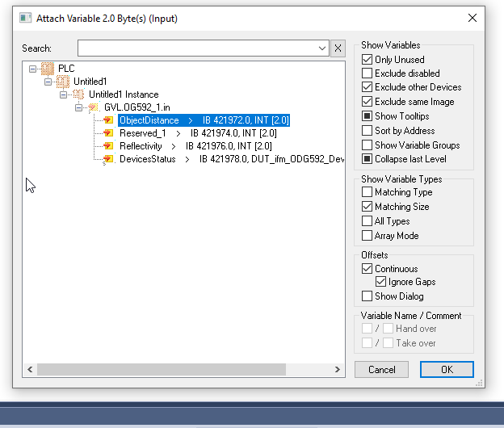Click inside the Search input field

[x=197, y=48]
